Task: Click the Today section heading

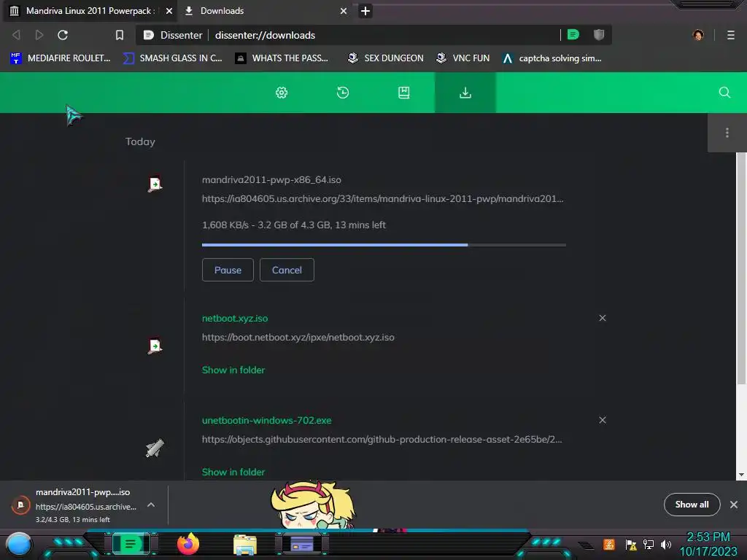Action: 140,141
